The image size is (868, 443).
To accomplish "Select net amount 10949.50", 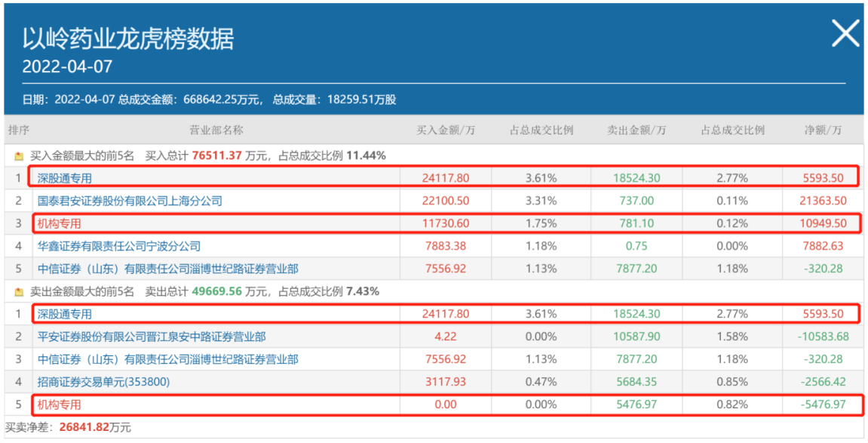I will pyautogui.click(x=822, y=223).
